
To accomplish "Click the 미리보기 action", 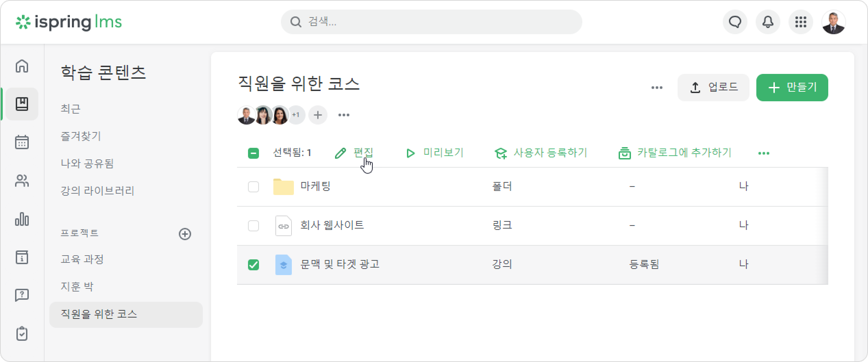I will point(434,153).
